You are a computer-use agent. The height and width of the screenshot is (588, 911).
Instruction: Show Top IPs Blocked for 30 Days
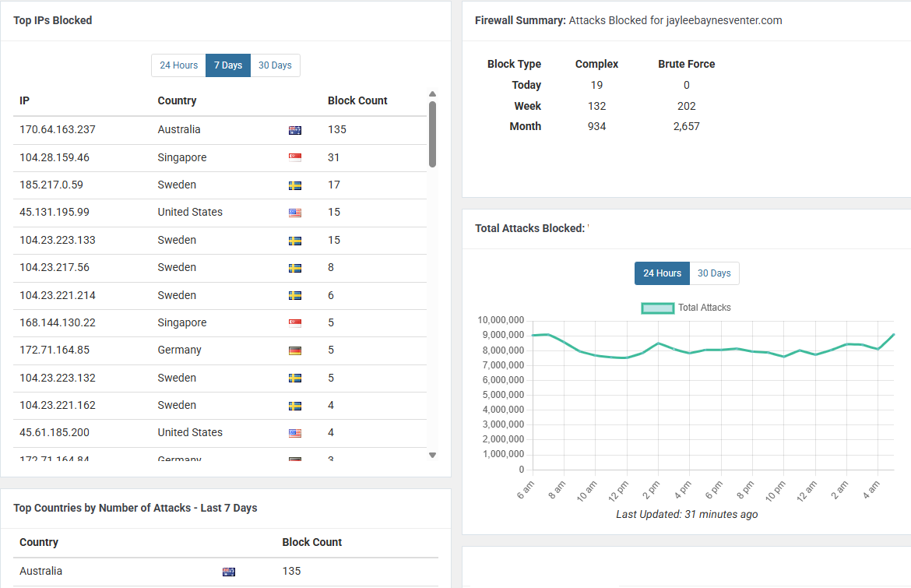(275, 65)
